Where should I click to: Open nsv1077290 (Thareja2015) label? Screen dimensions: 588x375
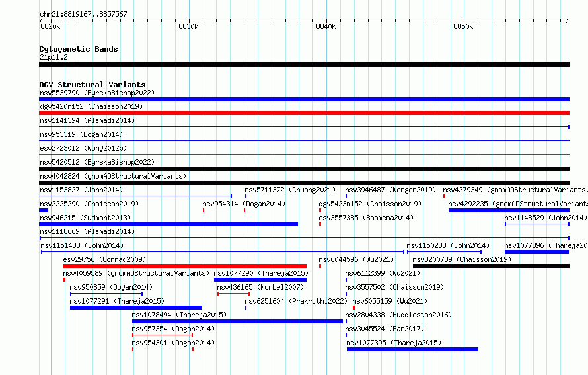261,273
